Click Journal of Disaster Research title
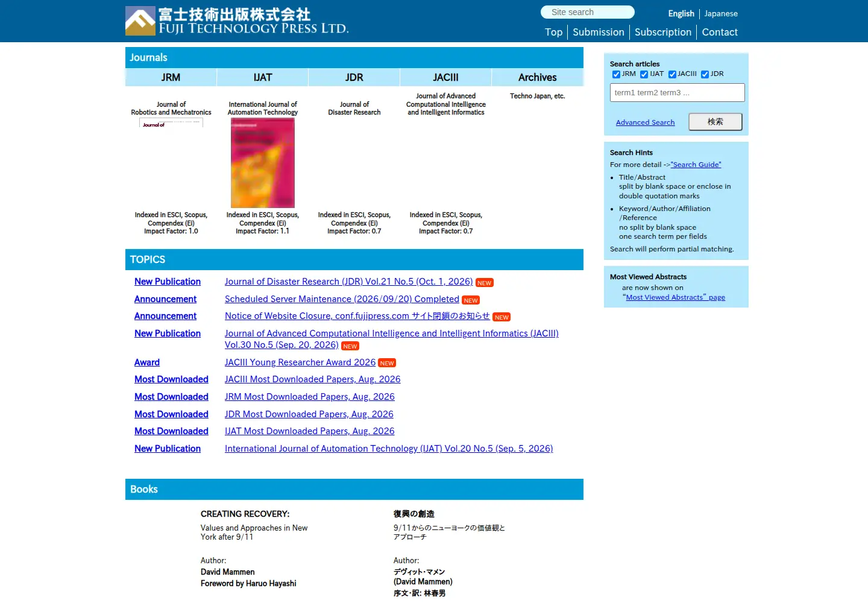Viewport: 868px width, 603px height. (354, 109)
